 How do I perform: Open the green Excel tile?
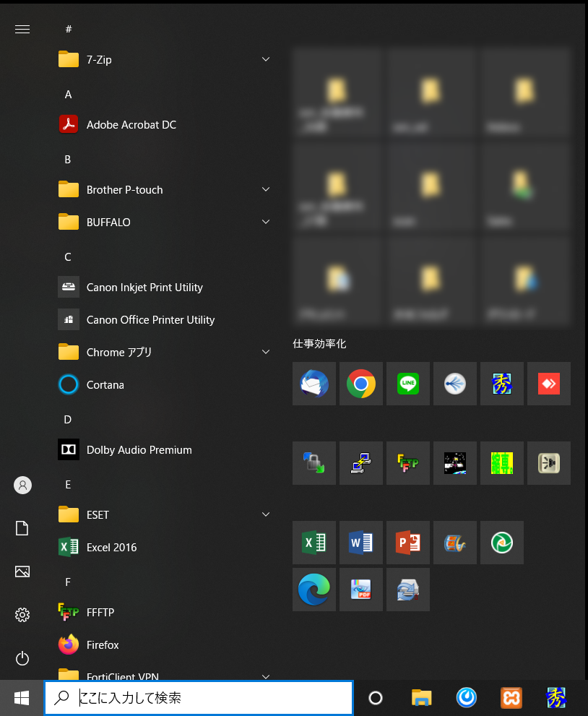314,543
